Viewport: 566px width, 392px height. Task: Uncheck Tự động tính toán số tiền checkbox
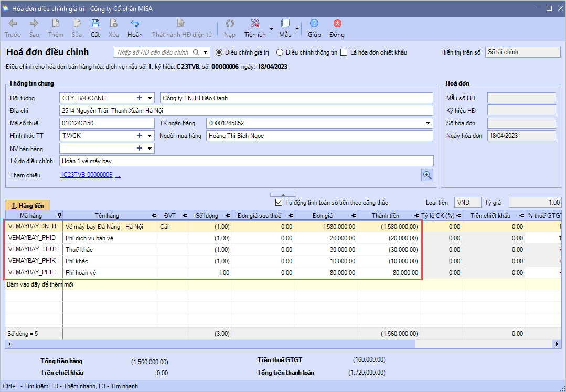point(279,203)
